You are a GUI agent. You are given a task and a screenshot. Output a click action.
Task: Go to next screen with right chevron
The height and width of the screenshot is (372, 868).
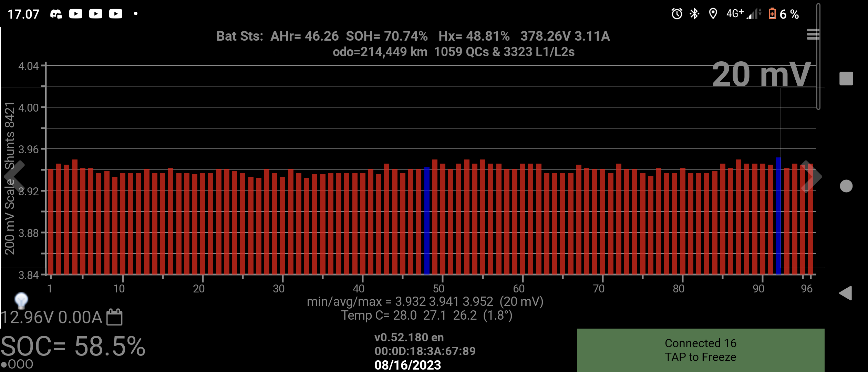[811, 177]
